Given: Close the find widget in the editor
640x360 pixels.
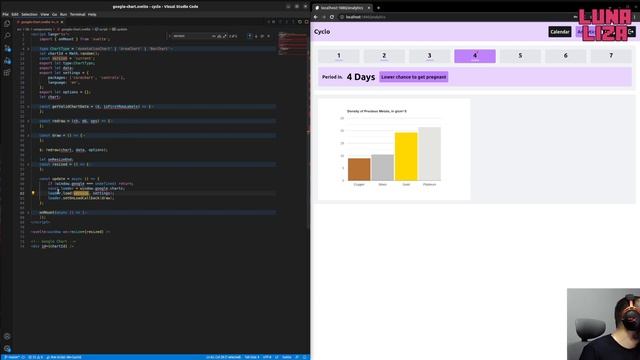Looking at the screenshot, I should (269, 36).
